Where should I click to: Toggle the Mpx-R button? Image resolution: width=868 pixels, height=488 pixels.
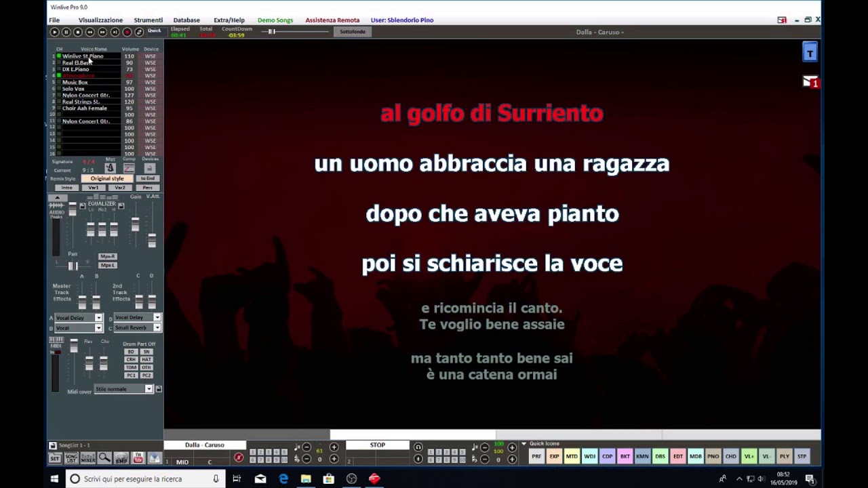click(107, 257)
